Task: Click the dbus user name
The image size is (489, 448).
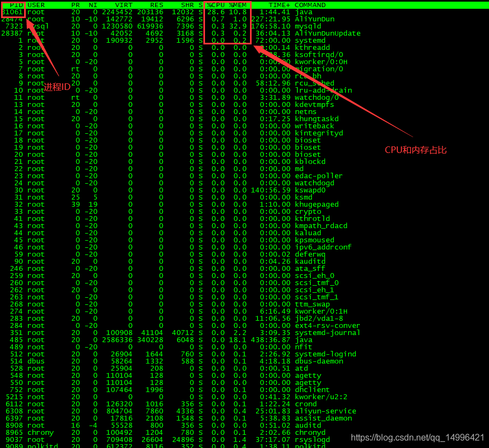Action: pos(36,361)
